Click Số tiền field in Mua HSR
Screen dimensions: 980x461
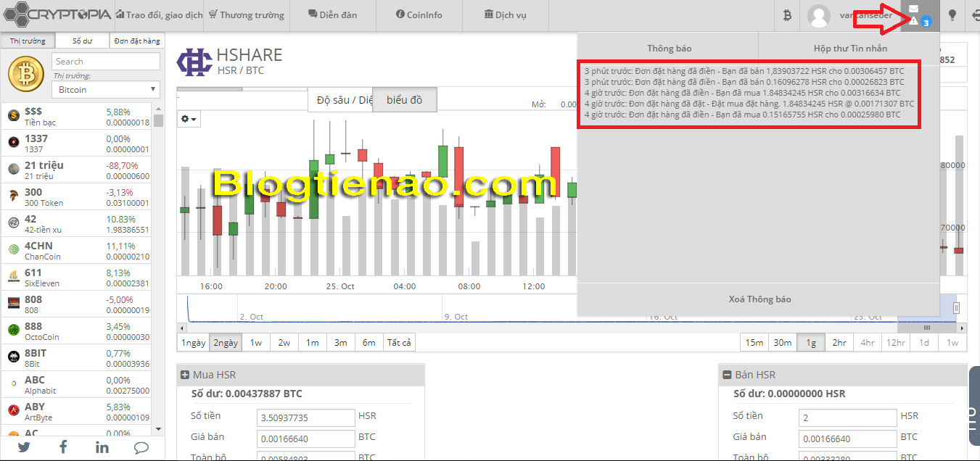[305, 418]
